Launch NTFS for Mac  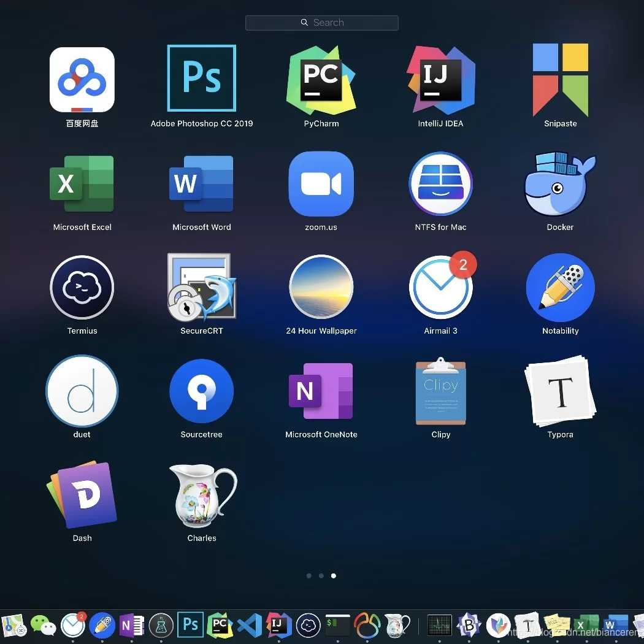441,183
